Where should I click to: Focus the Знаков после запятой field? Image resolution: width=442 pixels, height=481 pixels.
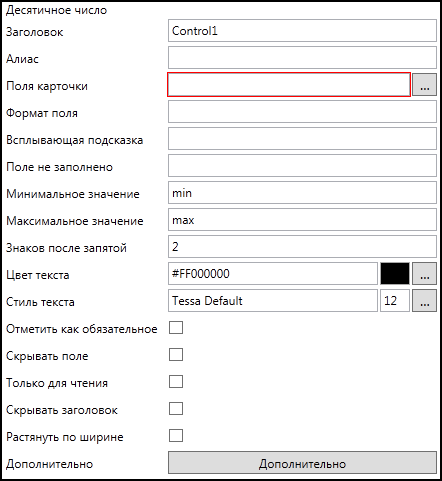click(302, 247)
